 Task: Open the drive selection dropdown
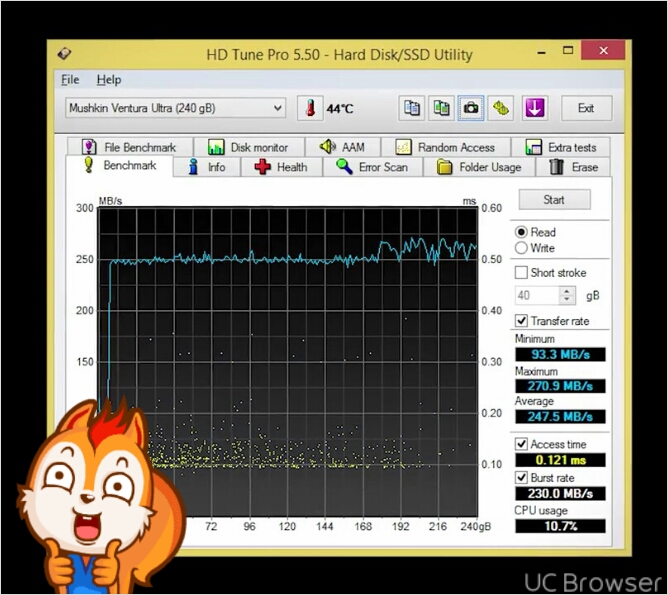(x=175, y=108)
